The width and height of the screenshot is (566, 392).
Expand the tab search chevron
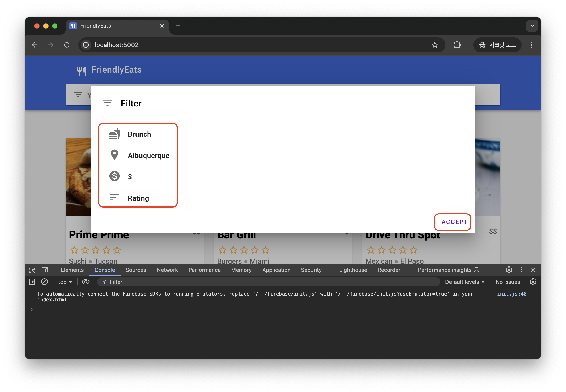532,26
